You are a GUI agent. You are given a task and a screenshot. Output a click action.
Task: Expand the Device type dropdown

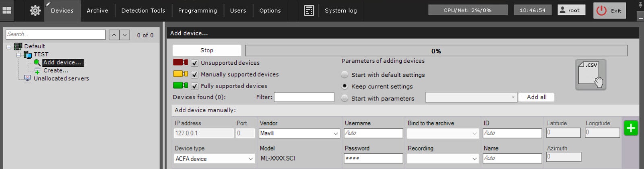pos(214,159)
